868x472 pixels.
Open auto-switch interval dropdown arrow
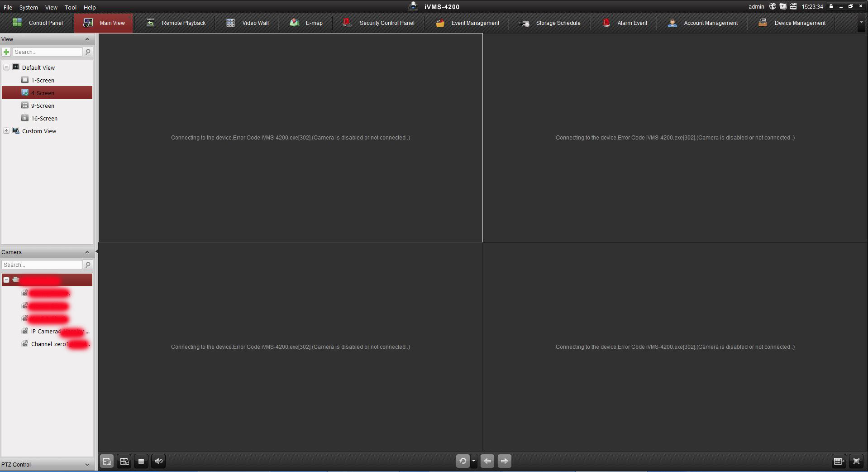pos(473,461)
